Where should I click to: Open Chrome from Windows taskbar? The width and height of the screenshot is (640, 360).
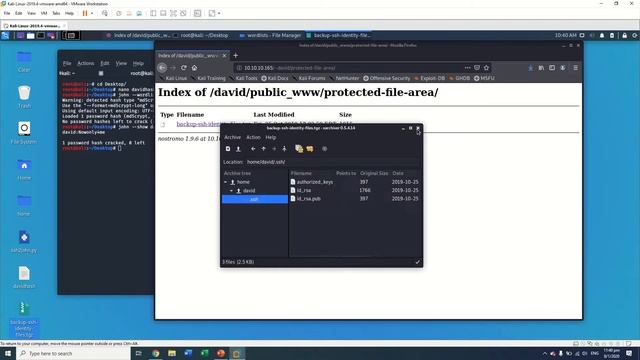tap(156, 353)
